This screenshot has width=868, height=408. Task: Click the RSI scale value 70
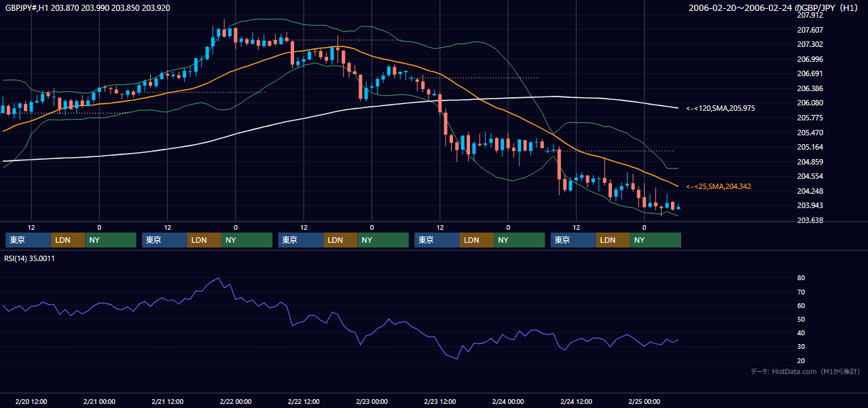pos(801,292)
